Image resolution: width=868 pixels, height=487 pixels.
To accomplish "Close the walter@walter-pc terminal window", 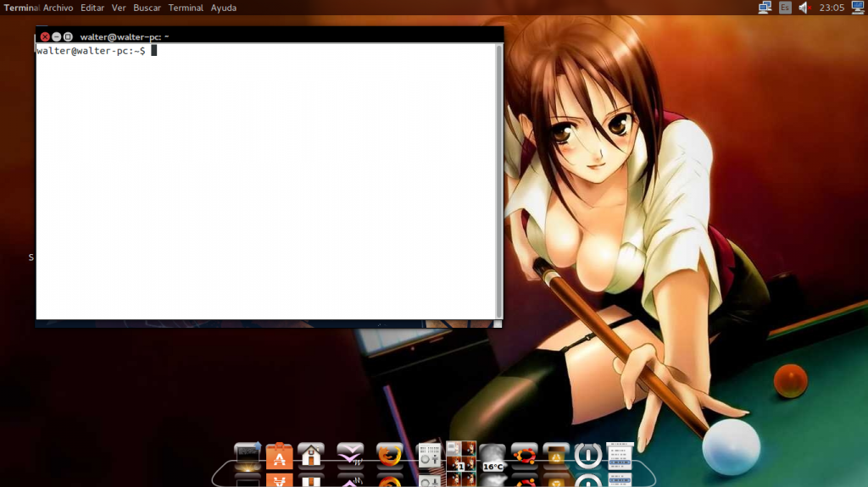I will 45,36.
